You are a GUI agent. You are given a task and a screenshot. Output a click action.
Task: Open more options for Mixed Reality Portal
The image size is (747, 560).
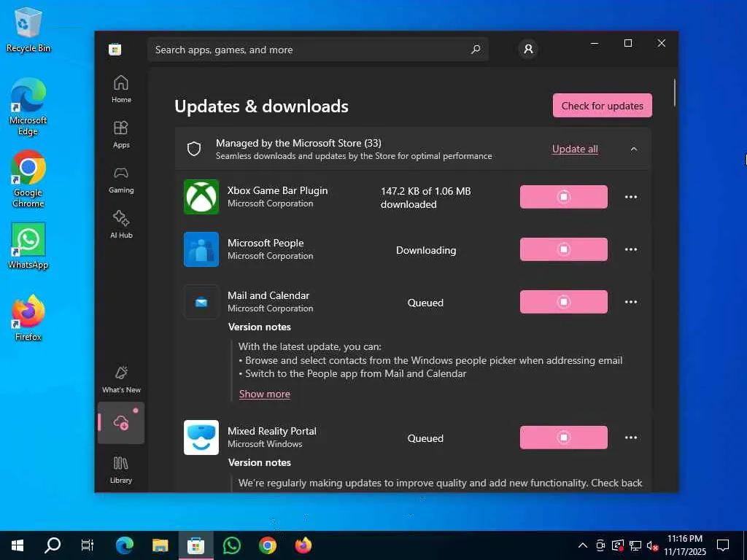click(631, 437)
